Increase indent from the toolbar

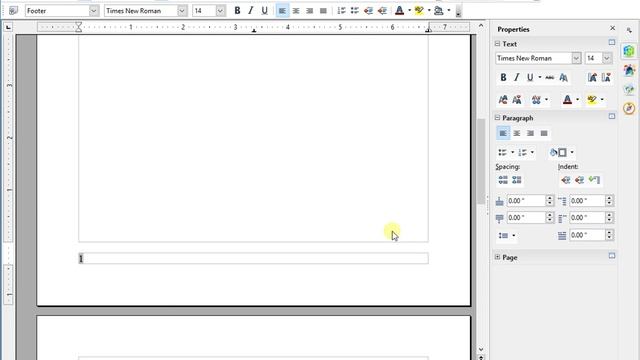(x=382, y=11)
